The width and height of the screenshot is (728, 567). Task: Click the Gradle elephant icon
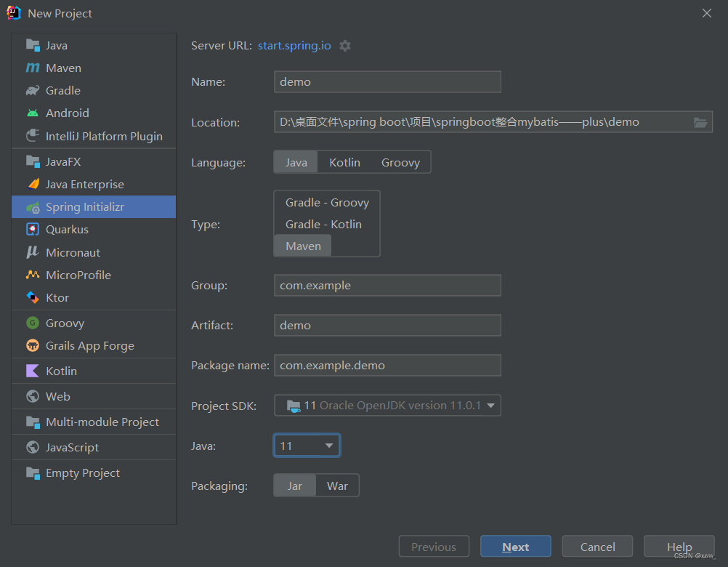[x=33, y=91]
